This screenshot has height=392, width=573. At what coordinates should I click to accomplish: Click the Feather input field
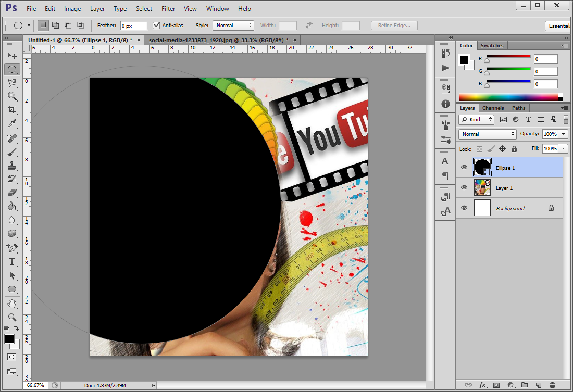(x=134, y=26)
